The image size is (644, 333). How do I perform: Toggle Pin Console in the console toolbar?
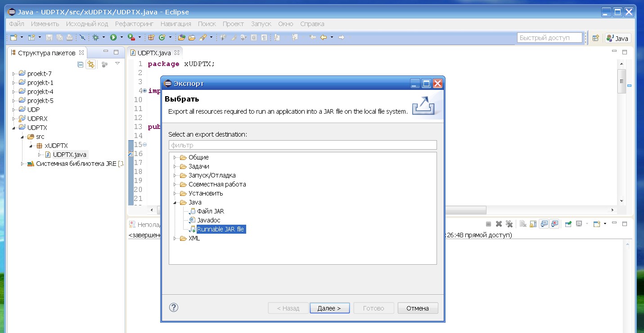tap(568, 224)
